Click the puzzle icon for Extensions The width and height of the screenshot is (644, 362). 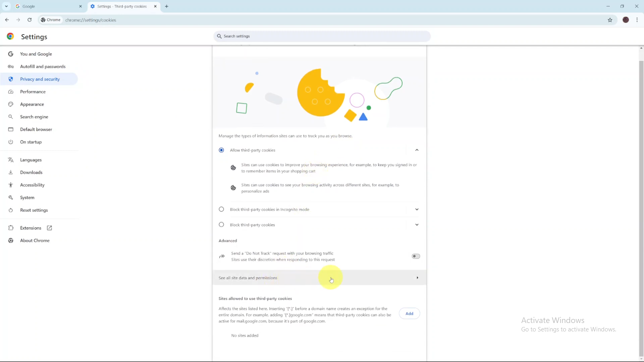(11, 228)
